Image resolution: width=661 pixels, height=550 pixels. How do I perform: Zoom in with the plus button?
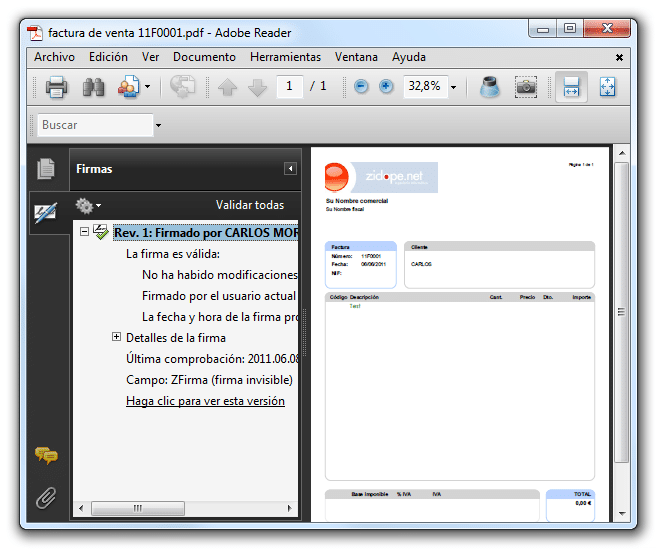point(386,87)
